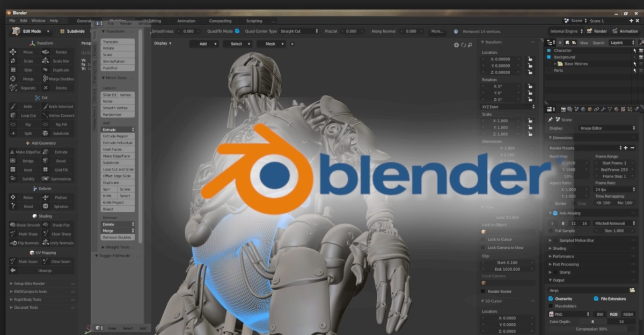
Task: Select the Rip Fill tool
Action: [x=58, y=124]
